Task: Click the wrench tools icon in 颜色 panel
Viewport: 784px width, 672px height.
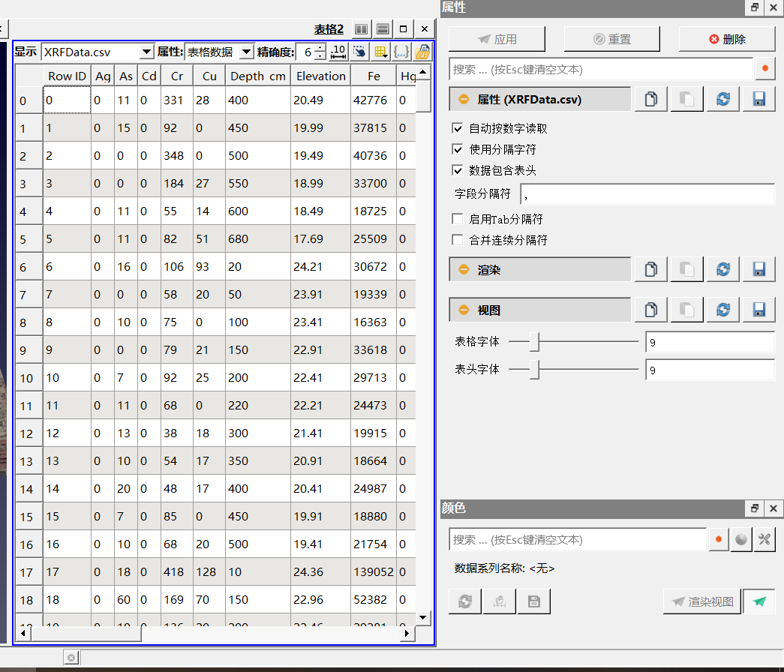Action: [764, 539]
